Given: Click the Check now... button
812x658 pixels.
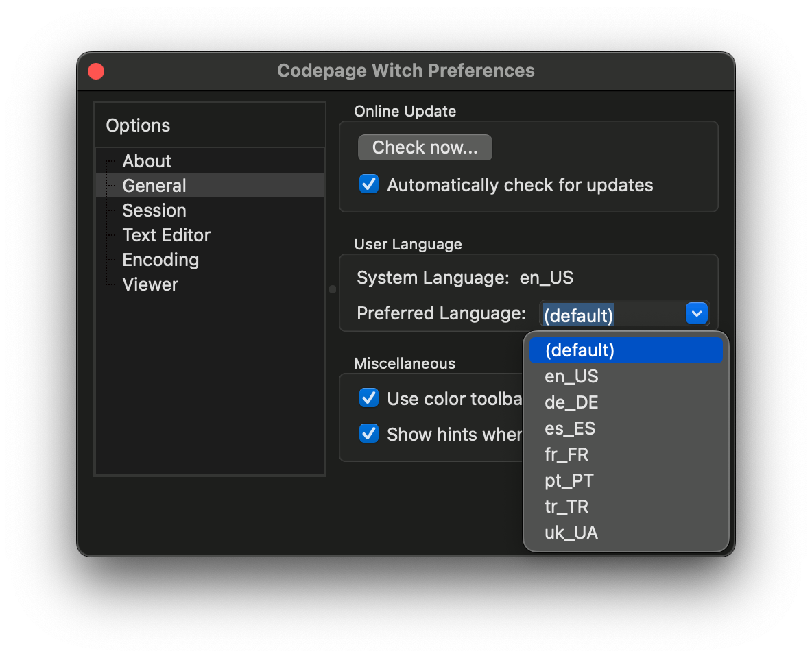Looking at the screenshot, I should [425, 147].
